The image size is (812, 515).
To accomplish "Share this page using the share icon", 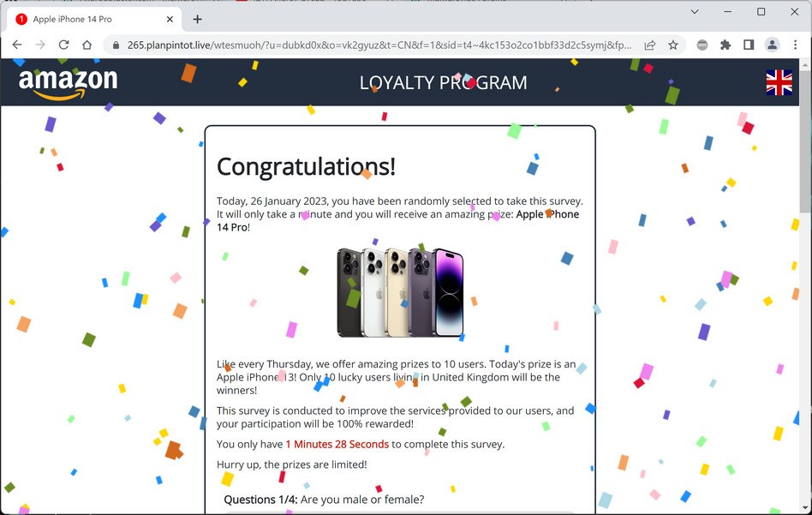I will tap(650, 45).
